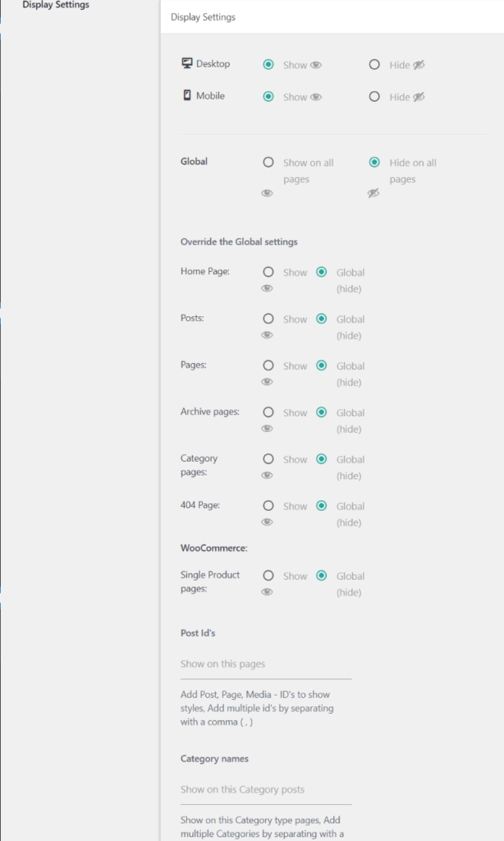
Task: Select Hide radio for Mobile
Action: (374, 97)
